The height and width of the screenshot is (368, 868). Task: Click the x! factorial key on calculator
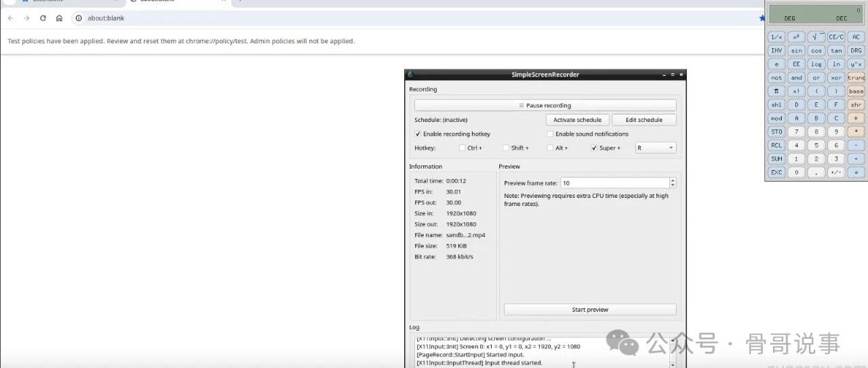(797, 91)
